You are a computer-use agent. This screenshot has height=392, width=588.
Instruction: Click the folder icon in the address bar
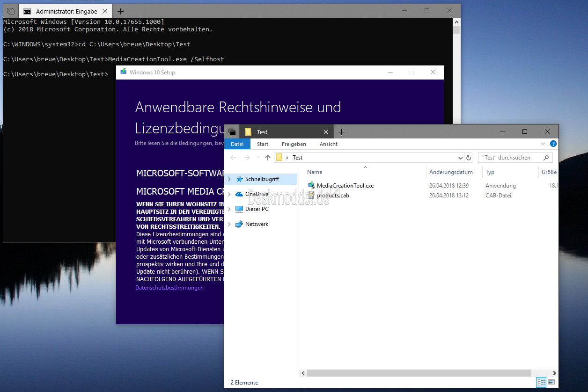pyautogui.click(x=279, y=158)
